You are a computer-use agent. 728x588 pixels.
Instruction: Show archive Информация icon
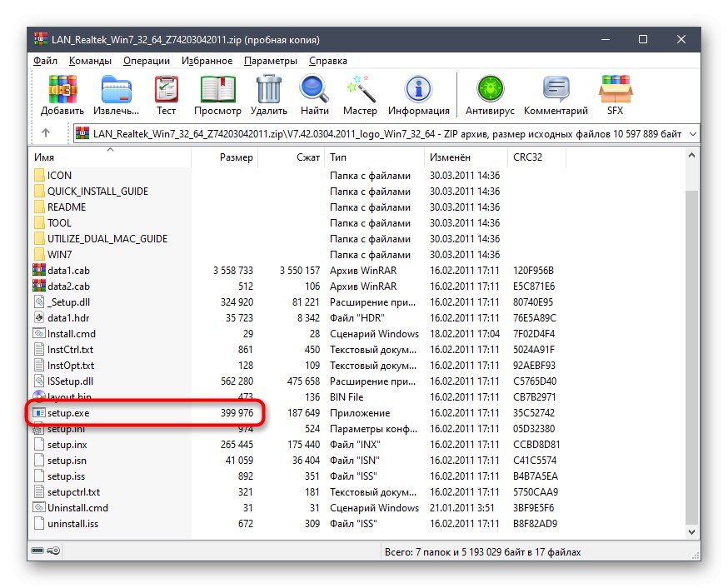tap(419, 89)
